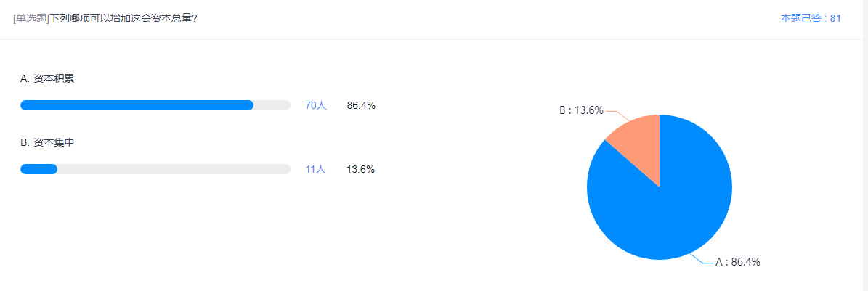Click the 13.6% figure beside option B bar

click(361, 169)
